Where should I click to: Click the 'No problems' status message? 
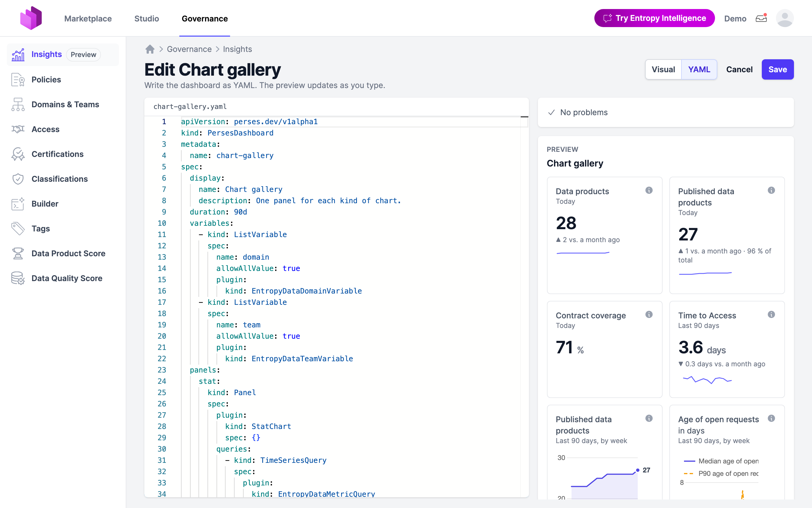(584, 112)
